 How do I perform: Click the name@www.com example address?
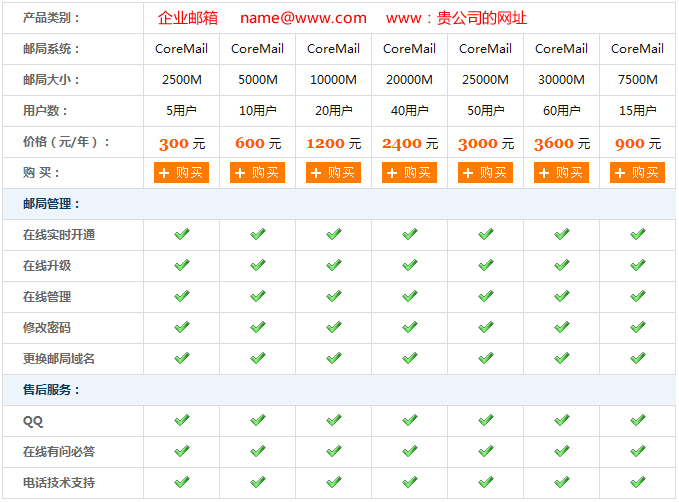point(303,18)
